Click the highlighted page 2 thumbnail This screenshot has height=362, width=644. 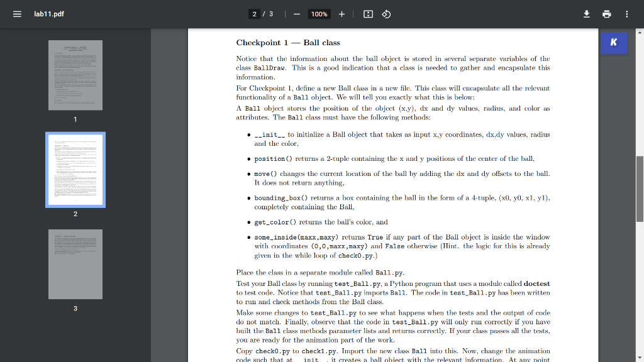pyautogui.click(x=75, y=170)
